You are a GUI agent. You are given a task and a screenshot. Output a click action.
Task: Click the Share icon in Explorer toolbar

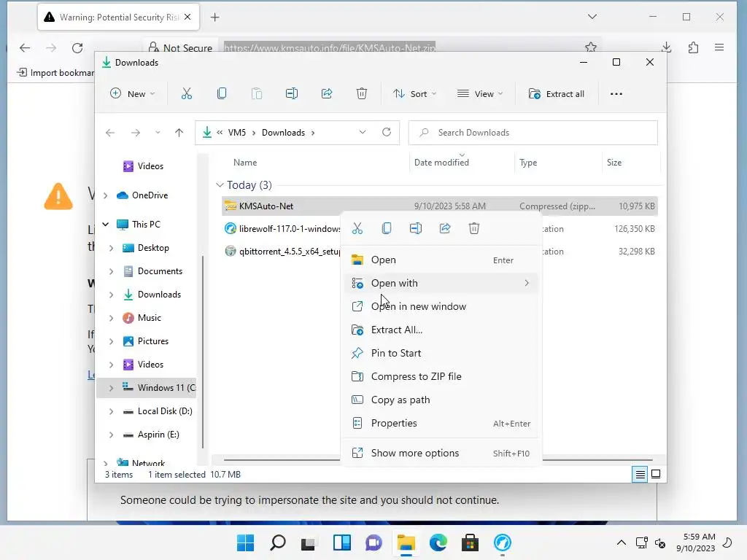tap(327, 94)
